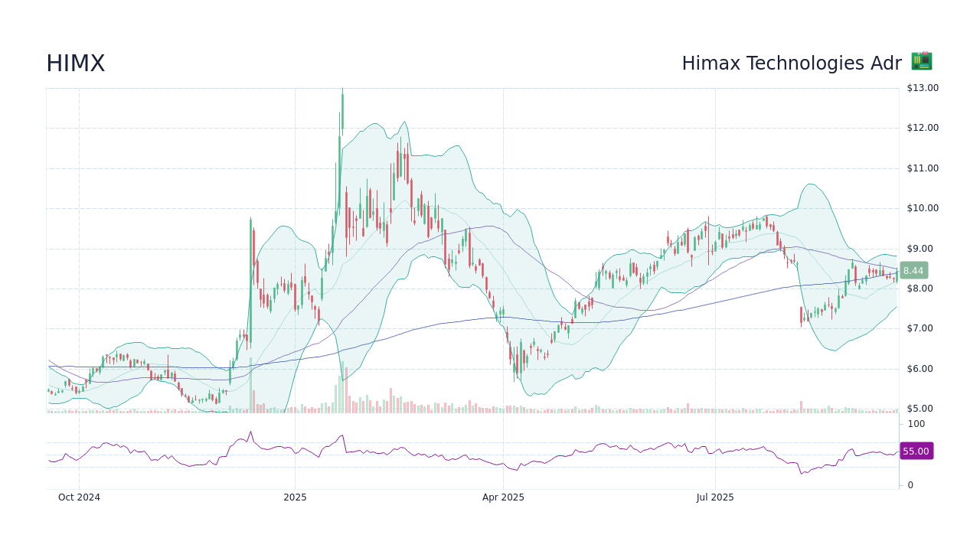Click the 2025 date axis label
This screenshot has height=551, width=980.
(295, 497)
